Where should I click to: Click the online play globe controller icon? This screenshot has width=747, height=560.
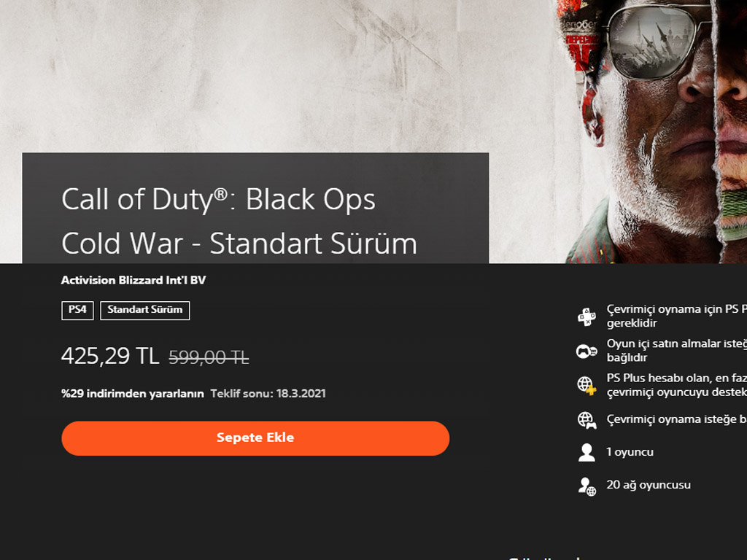[587, 420]
